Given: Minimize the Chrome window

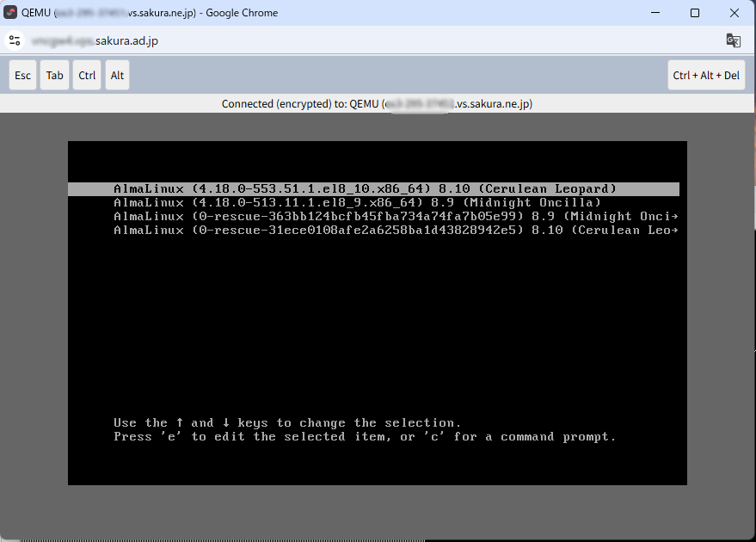Looking at the screenshot, I should point(655,13).
